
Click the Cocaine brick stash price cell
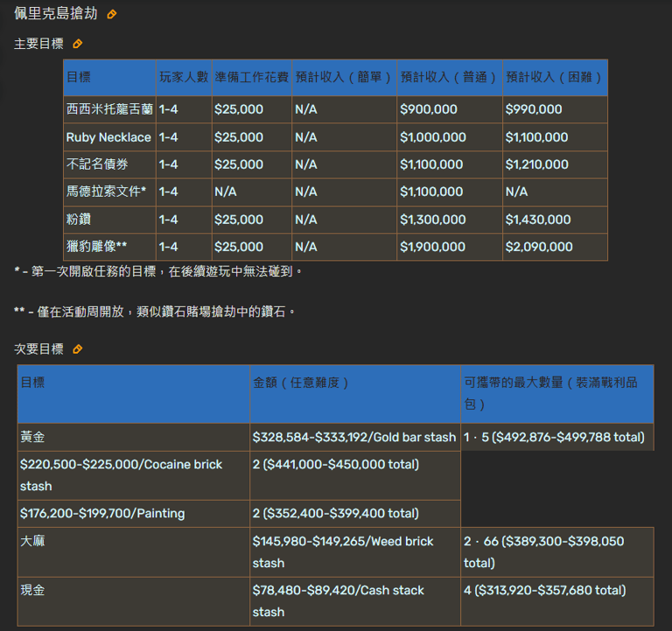[122, 474]
